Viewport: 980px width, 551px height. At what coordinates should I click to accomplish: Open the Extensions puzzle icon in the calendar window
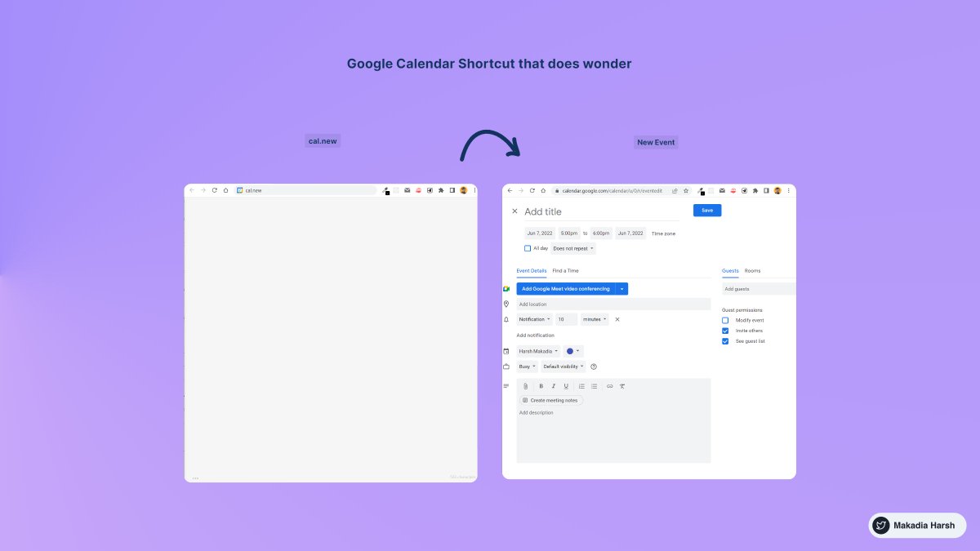coord(755,190)
